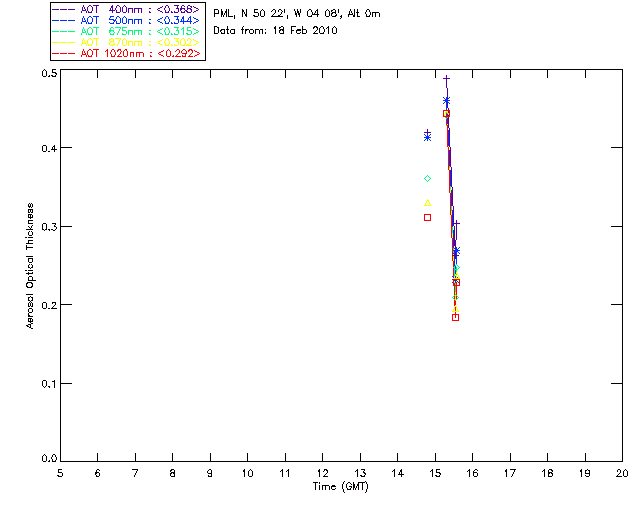This screenshot has width=640, height=512.
Task: Click the 0.3 y-axis tick label
Action: point(49,227)
